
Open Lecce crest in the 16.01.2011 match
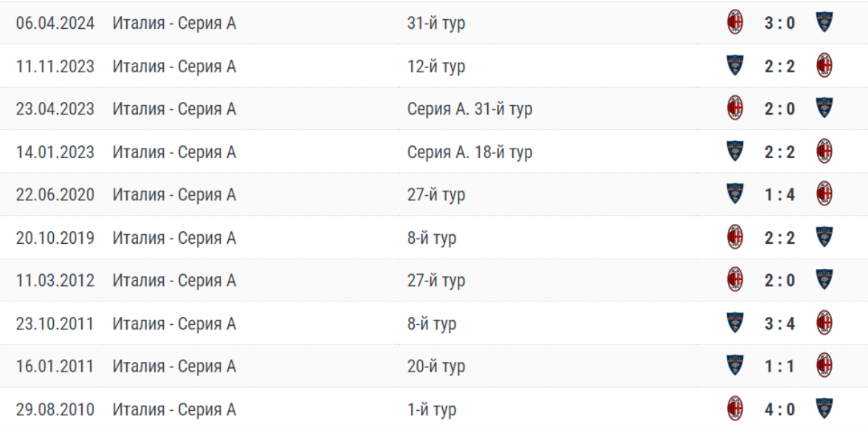pyautogui.click(x=735, y=366)
